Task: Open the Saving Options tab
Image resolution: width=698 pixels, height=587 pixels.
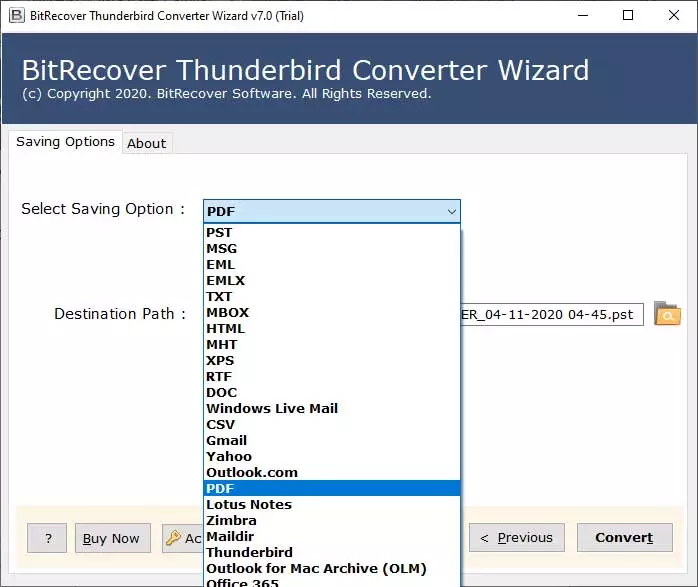Action: [65, 142]
